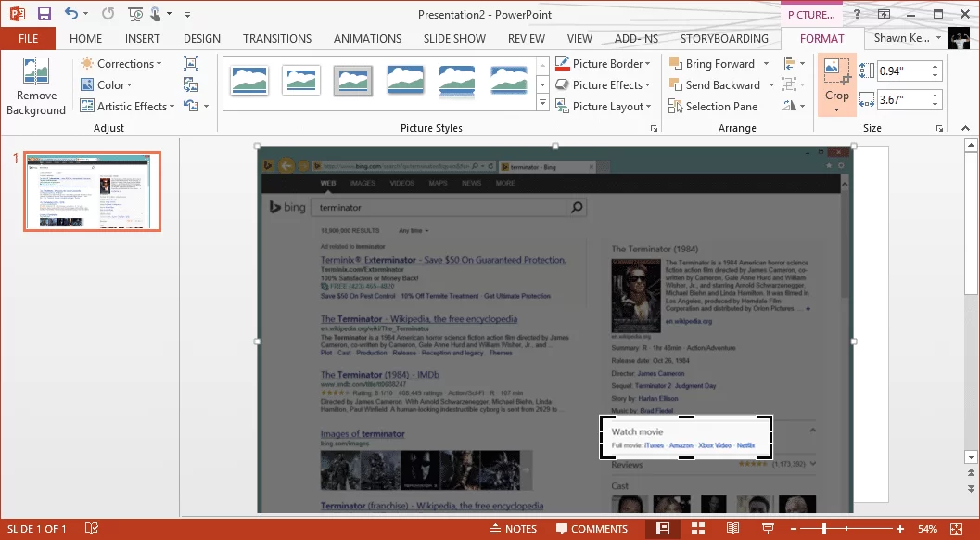
Task: Switch to Normal view icon
Action: pyautogui.click(x=663, y=529)
